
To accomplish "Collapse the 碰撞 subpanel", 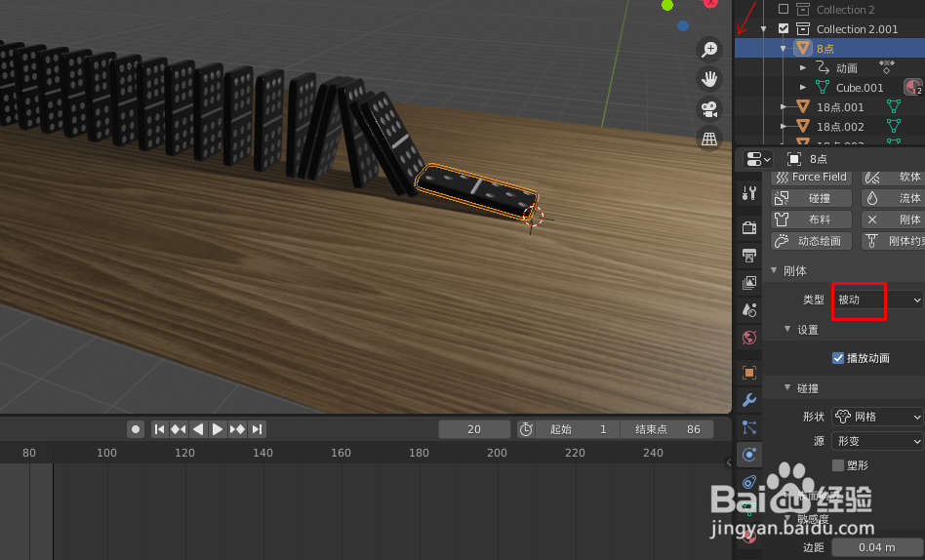I will [787, 387].
